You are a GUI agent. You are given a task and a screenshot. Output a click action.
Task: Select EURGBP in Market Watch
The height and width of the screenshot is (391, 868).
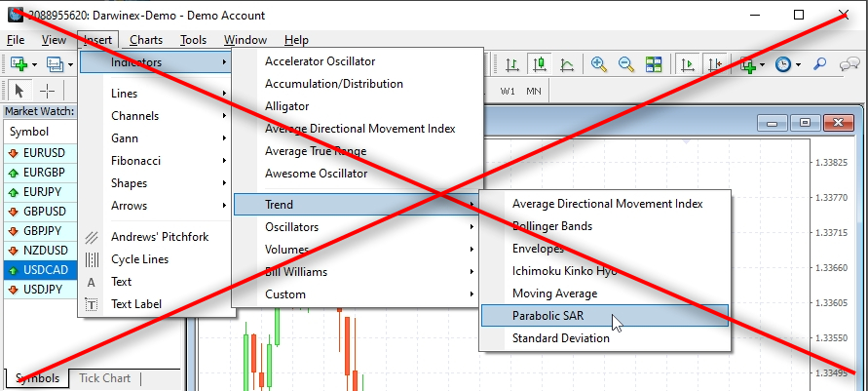click(40, 173)
